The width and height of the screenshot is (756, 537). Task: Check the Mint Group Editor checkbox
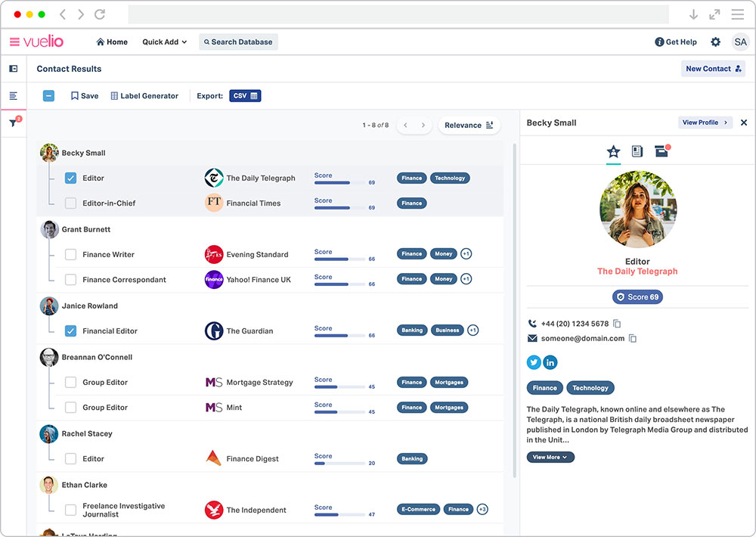tap(70, 407)
